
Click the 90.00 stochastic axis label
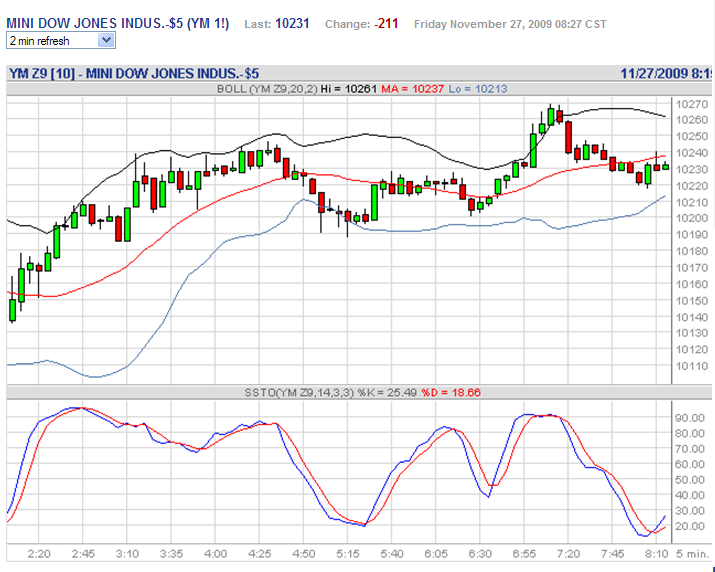pyautogui.click(x=689, y=418)
